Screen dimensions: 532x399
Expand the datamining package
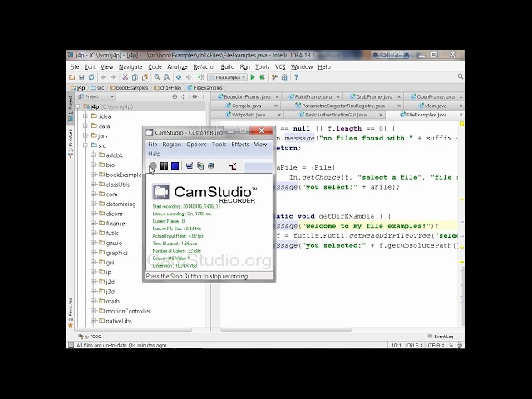pos(93,204)
